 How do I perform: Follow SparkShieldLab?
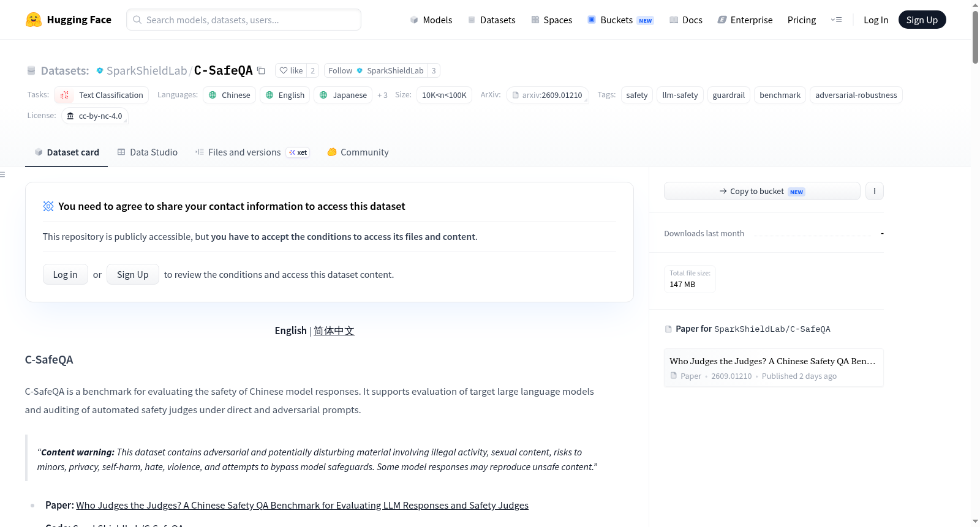click(x=375, y=70)
